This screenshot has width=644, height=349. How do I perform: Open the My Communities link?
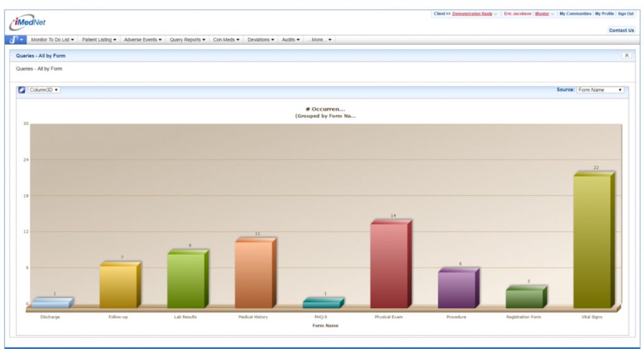point(575,14)
